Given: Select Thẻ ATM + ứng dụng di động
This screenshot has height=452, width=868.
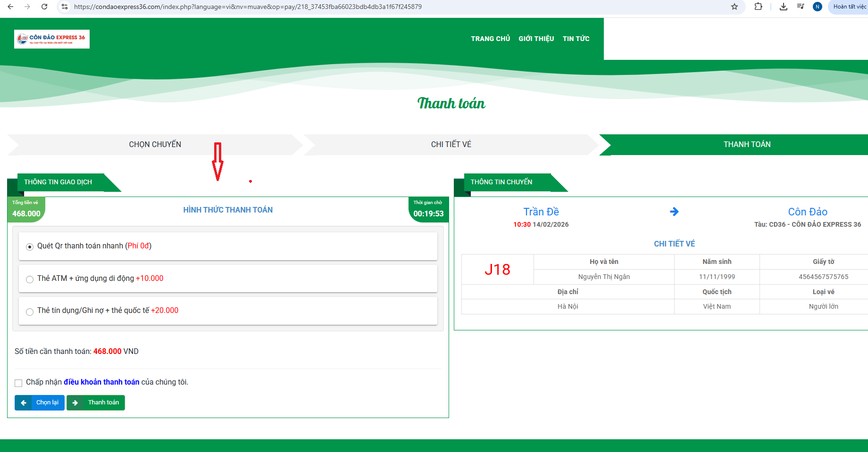Looking at the screenshot, I should (30, 279).
